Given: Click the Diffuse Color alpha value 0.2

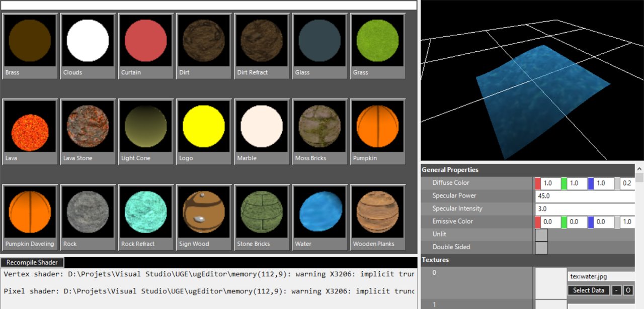Looking at the screenshot, I should pos(628,183).
